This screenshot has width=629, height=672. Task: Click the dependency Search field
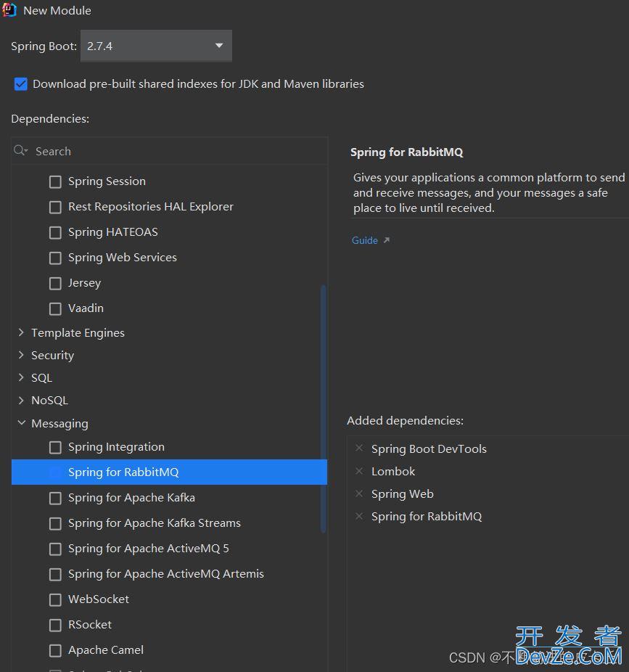tap(169, 151)
